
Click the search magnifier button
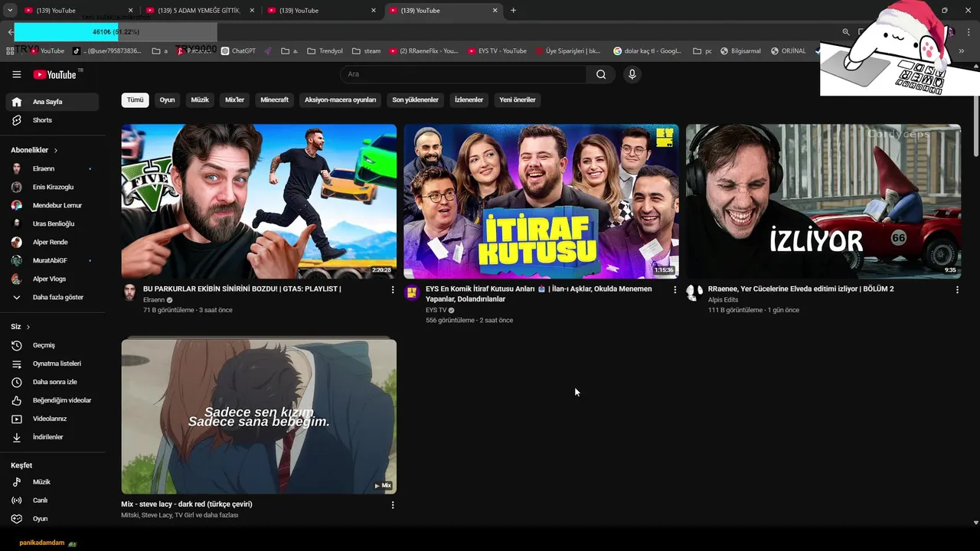[601, 74]
